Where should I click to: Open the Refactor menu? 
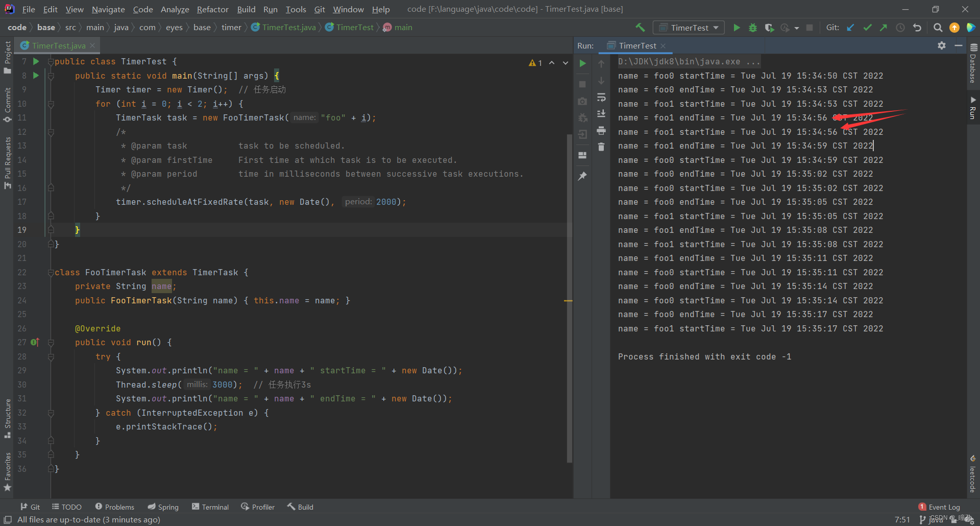(212, 9)
